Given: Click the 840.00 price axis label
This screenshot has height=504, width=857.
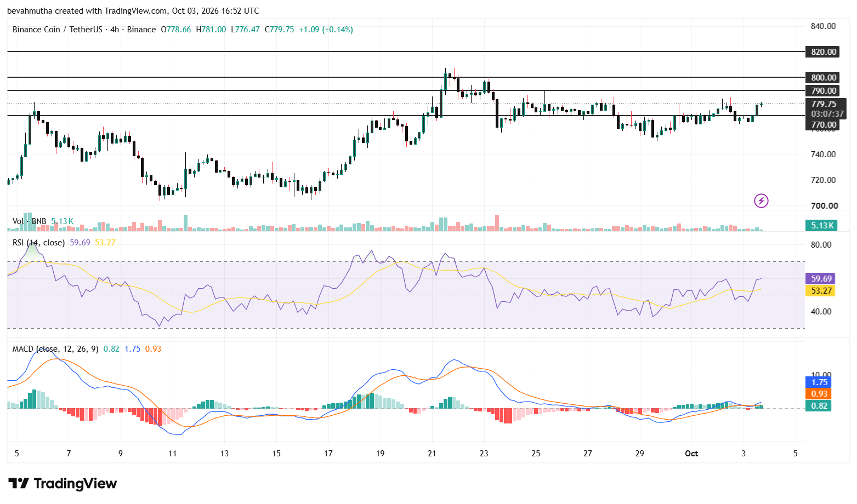Looking at the screenshot, I should [x=824, y=26].
